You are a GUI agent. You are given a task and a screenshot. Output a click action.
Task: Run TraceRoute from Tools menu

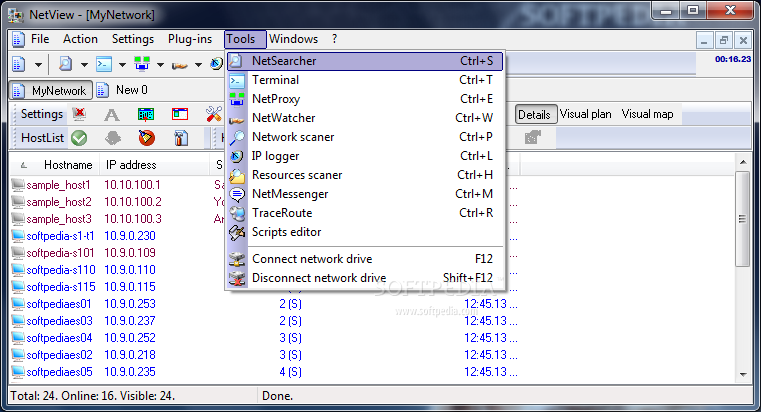click(365, 213)
